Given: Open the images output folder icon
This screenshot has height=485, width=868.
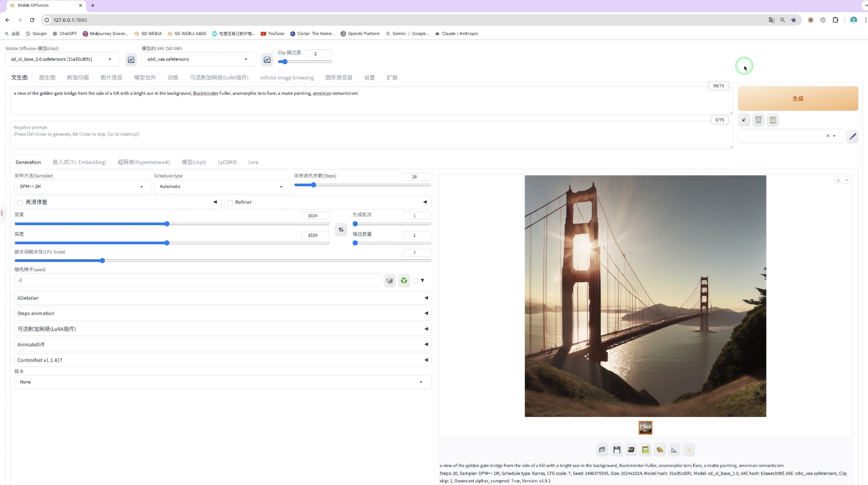Looking at the screenshot, I should point(602,450).
